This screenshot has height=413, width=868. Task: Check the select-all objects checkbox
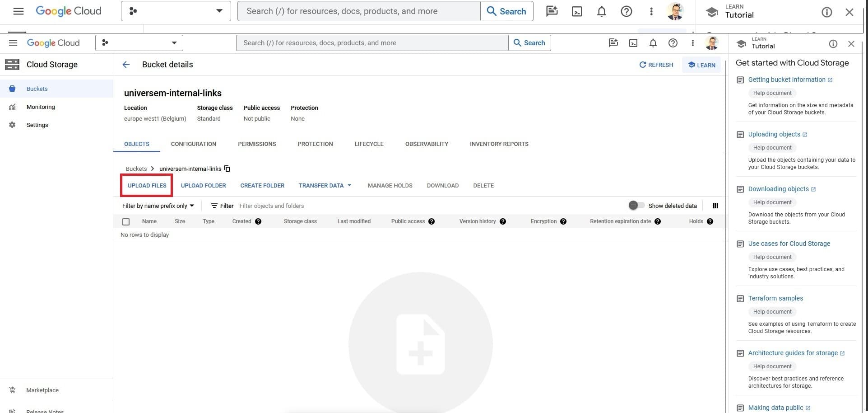126,222
